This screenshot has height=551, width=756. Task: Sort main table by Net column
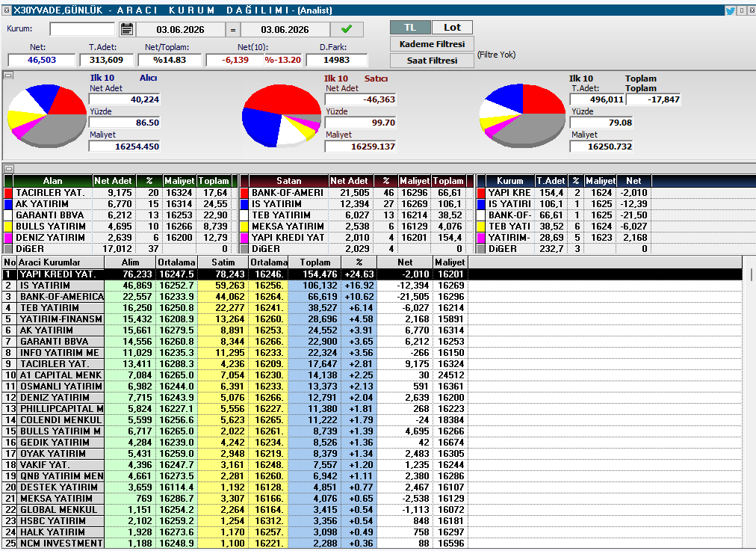click(x=405, y=262)
